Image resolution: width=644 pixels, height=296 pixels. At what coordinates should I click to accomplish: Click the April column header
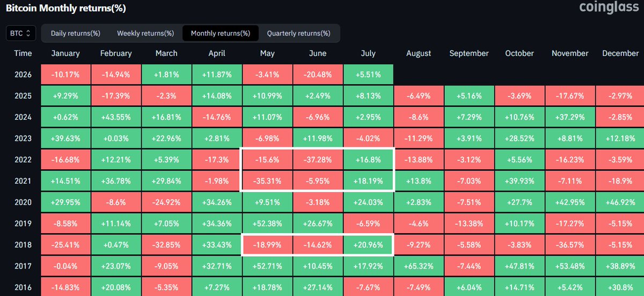pyautogui.click(x=217, y=53)
